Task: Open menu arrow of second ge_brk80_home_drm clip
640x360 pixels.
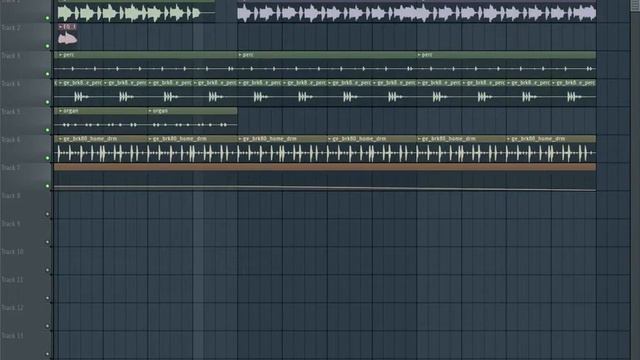Action: click(150, 139)
